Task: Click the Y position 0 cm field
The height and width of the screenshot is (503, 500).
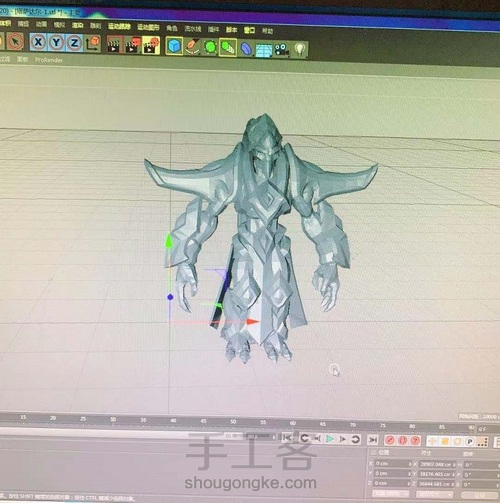Action: pyautogui.click(x=392, y=474)
